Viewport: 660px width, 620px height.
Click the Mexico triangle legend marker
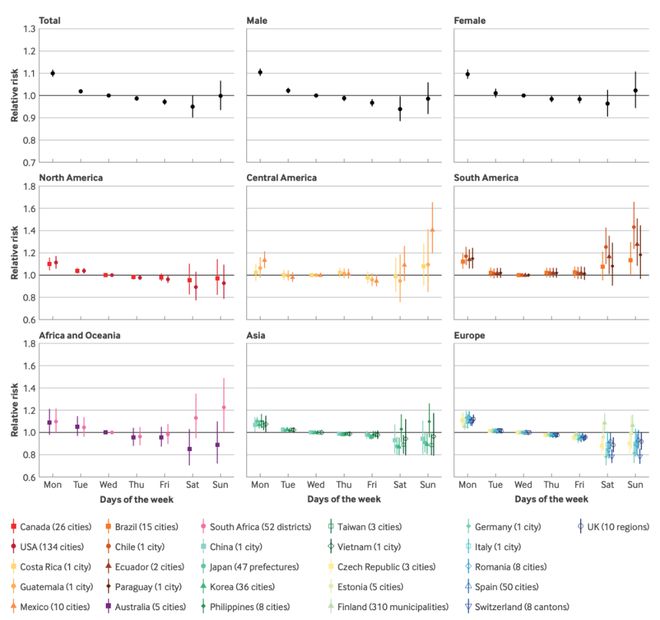(x=13, y=607)
